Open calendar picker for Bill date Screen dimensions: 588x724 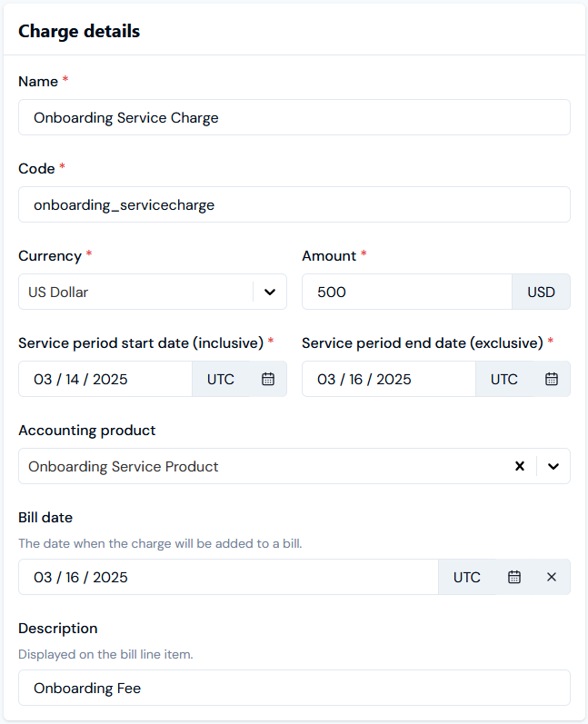514,577
